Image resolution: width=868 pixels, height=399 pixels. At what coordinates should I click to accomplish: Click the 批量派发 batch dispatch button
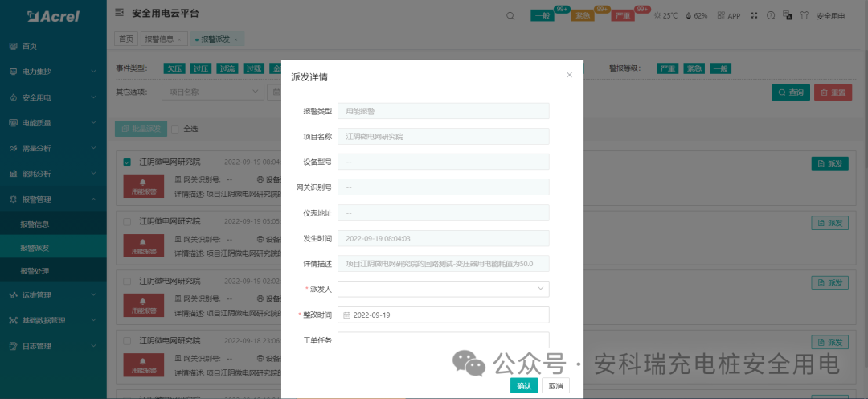tap(141, 129)
